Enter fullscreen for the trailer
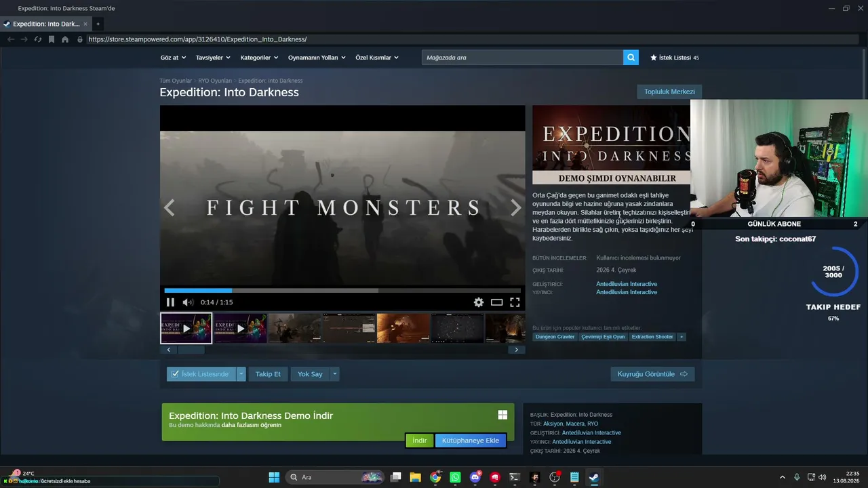This screenshot has width=868, height=488. pyautogui.click(x=515, y=302)
